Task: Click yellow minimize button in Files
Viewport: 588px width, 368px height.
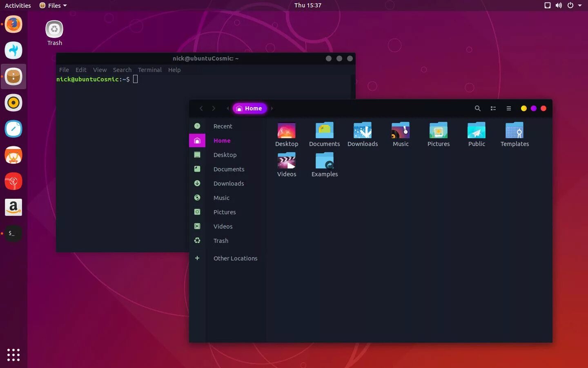Action: (x=524, y=108)
